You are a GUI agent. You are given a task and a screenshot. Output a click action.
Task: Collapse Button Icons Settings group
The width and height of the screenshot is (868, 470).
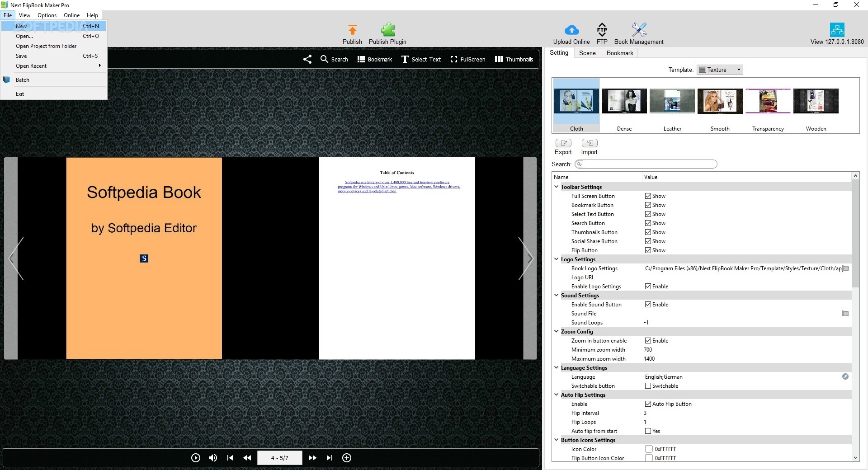pos(557,440)
